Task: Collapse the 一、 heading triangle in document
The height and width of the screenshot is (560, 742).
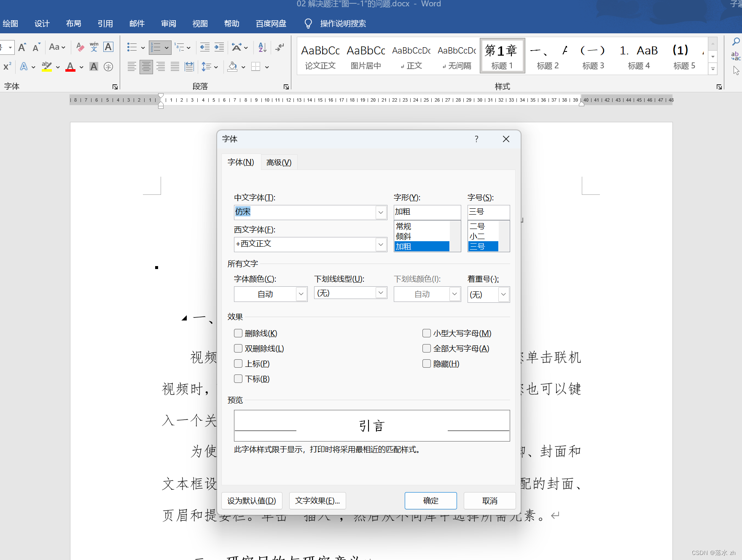Action: (x=184, y=318)
